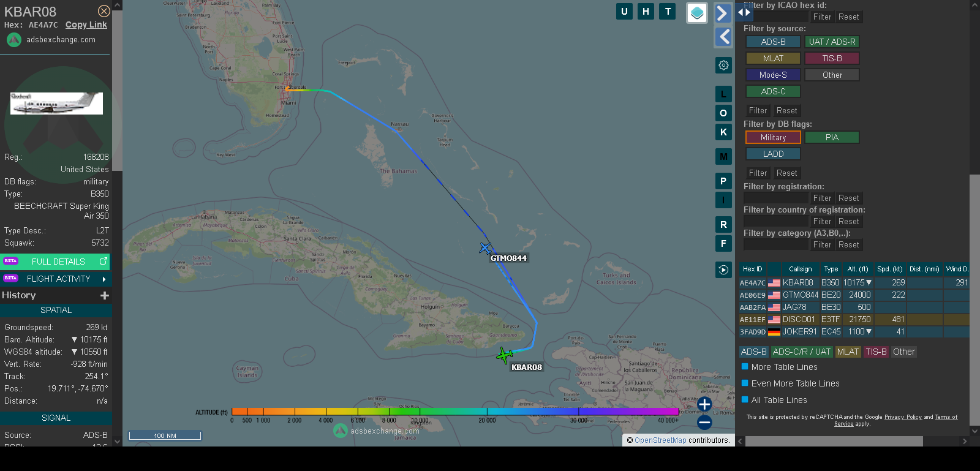Sort table by Alt. (ft) column
The image size is (980, 471).
858,269
